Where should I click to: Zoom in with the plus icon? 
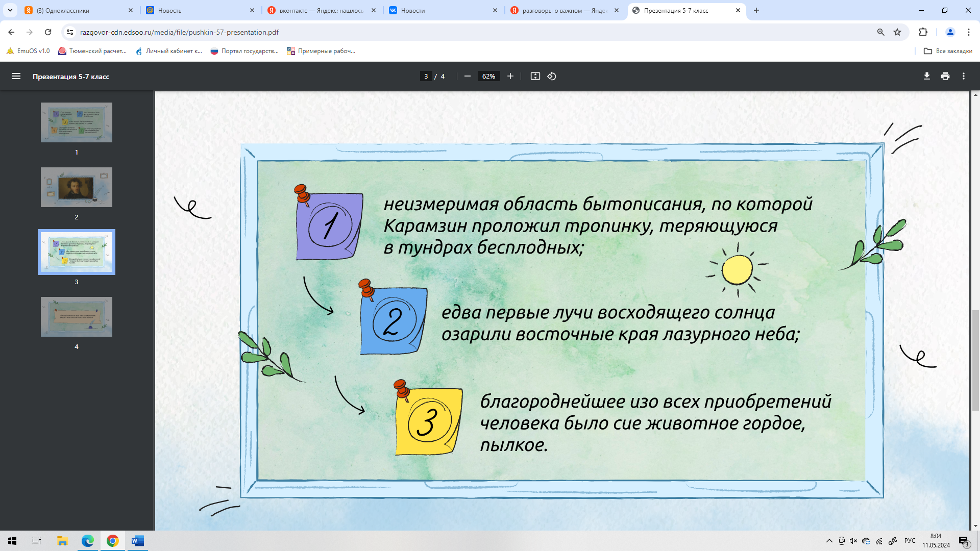tap(510, 77)
